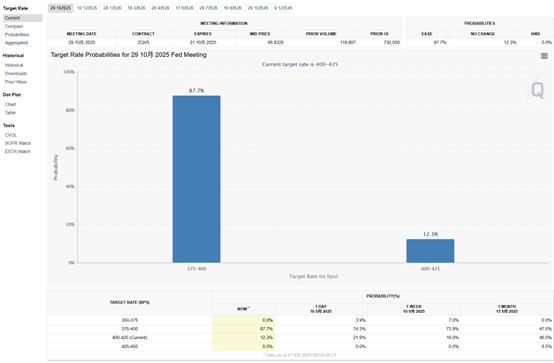Open the Probabilities sidebar link
The height and width of the screenshot is (363, 554).
pos(17,35)
